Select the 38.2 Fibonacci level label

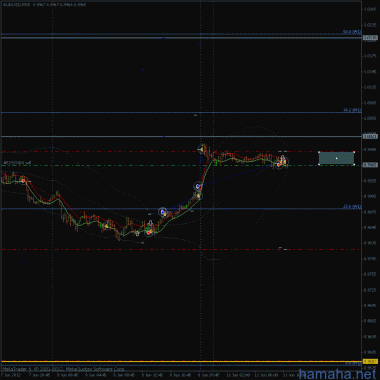pyautogui.click(x=352, y=110)
